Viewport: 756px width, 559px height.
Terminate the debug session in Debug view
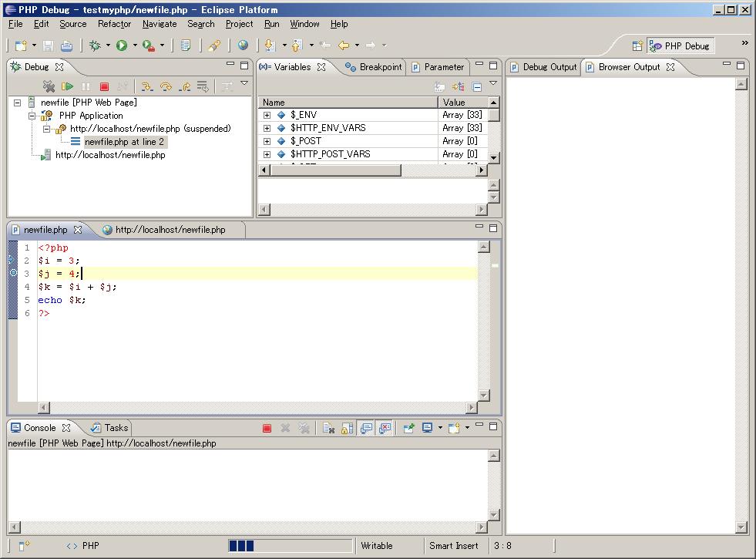pyautogui.click(x=104, y=87)
